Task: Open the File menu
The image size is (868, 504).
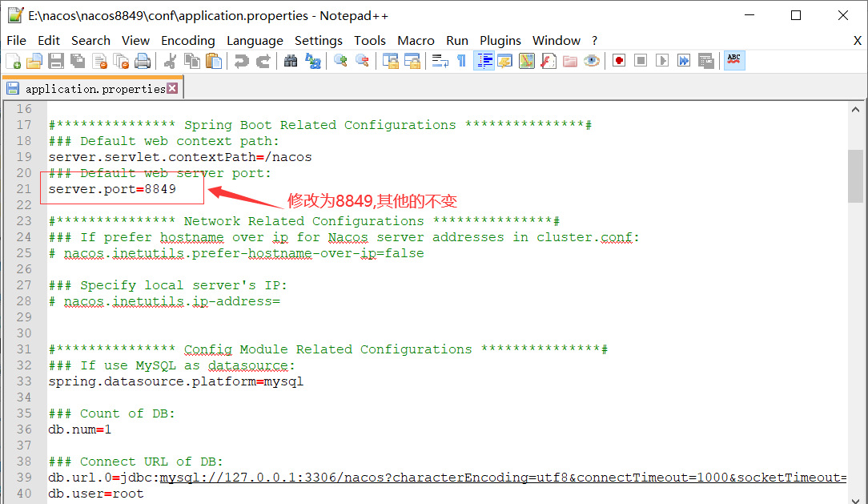Action: click(x=16, y=40)
